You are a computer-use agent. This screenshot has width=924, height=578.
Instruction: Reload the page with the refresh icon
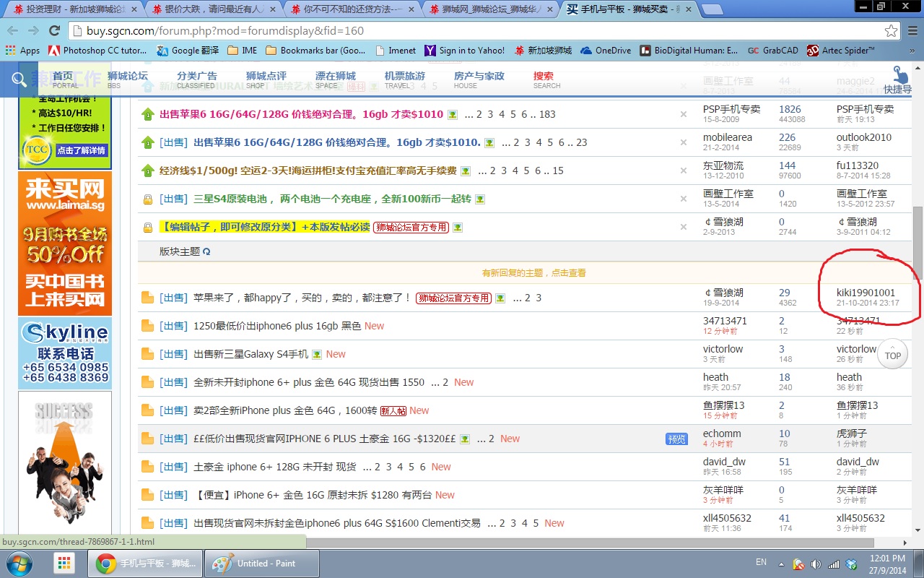54,30
